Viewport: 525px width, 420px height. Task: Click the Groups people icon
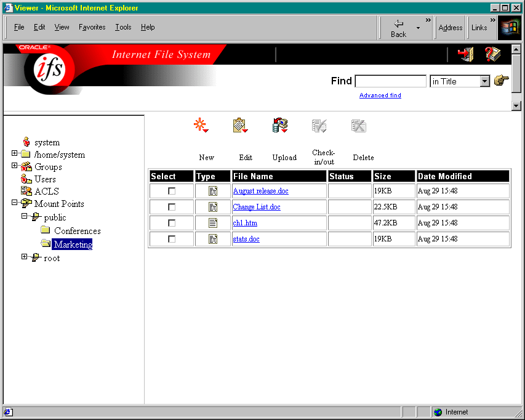tap(26, 166)
